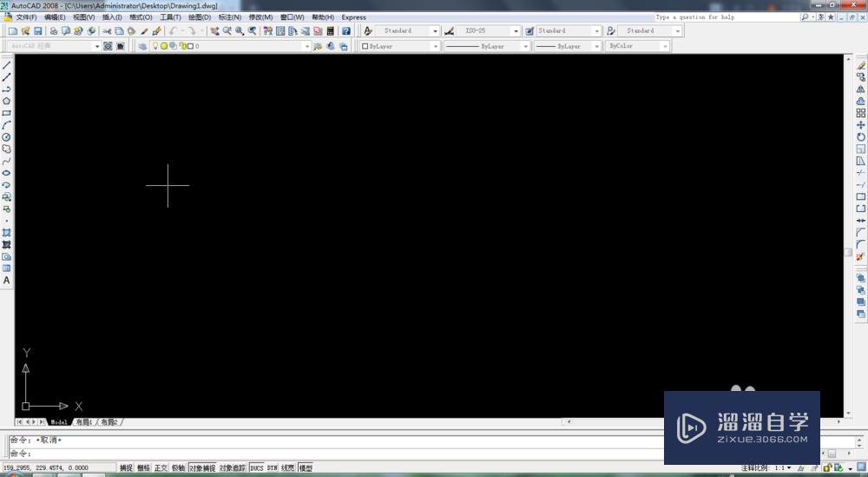Select the Arc drawing tool
Image resolution: width=868 pixels, height=477 pixels.
coord(7,125)
